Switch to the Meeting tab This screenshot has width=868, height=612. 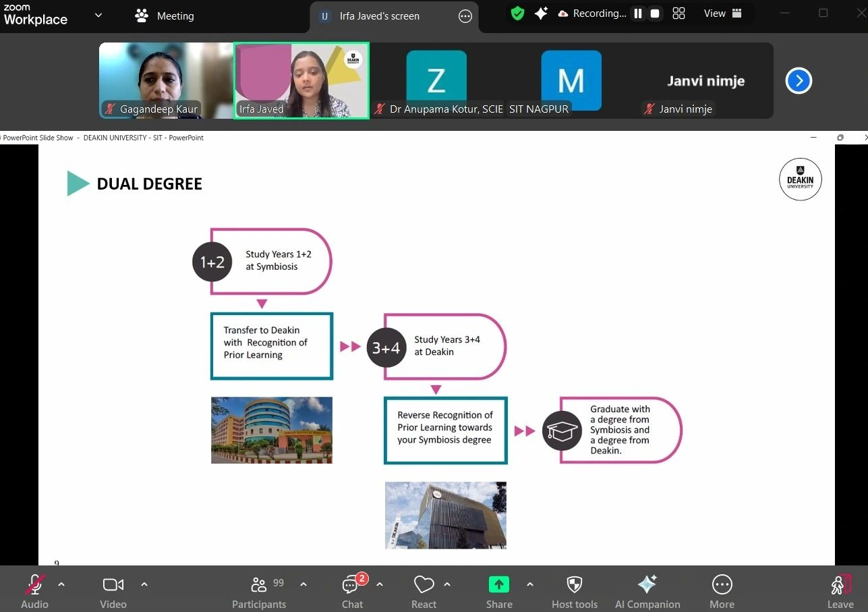(165, 16)
